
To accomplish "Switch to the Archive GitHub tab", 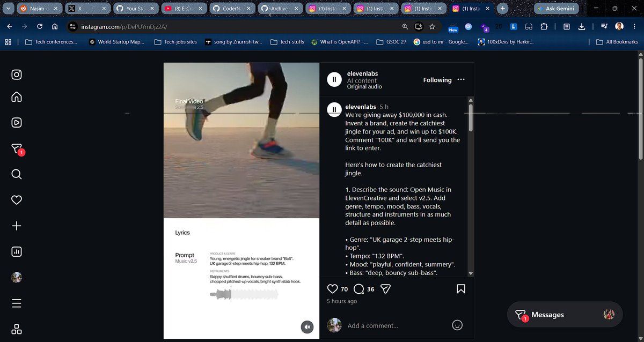I will click(x=280, y=9).
